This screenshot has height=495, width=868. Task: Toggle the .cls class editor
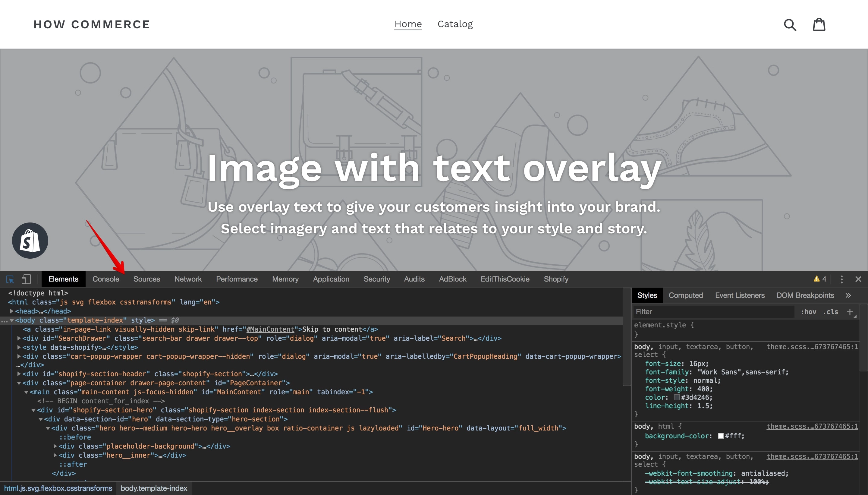pyautogui.click(x=831, y=312)
